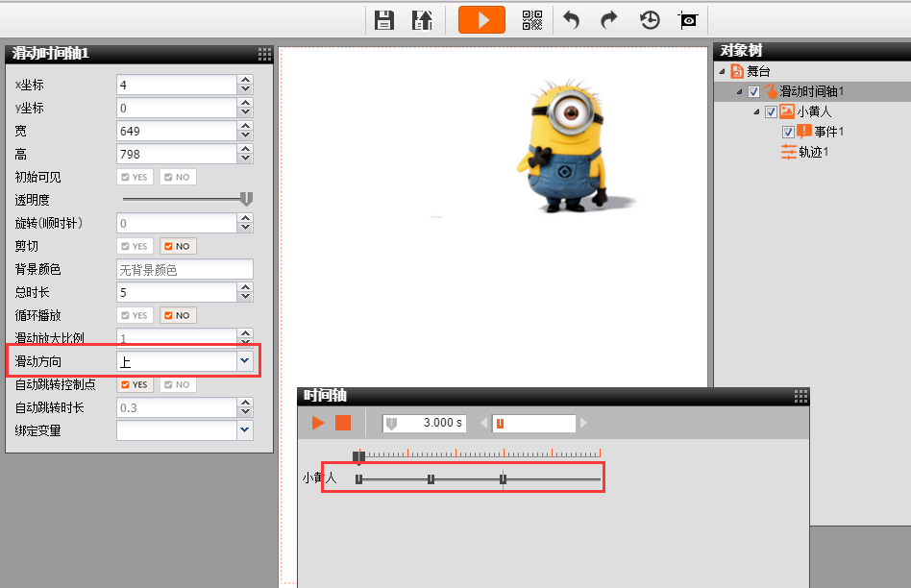Screen dimensions: 911x588
Task: Set 剪切 to YES
Action: coord(135,246)
